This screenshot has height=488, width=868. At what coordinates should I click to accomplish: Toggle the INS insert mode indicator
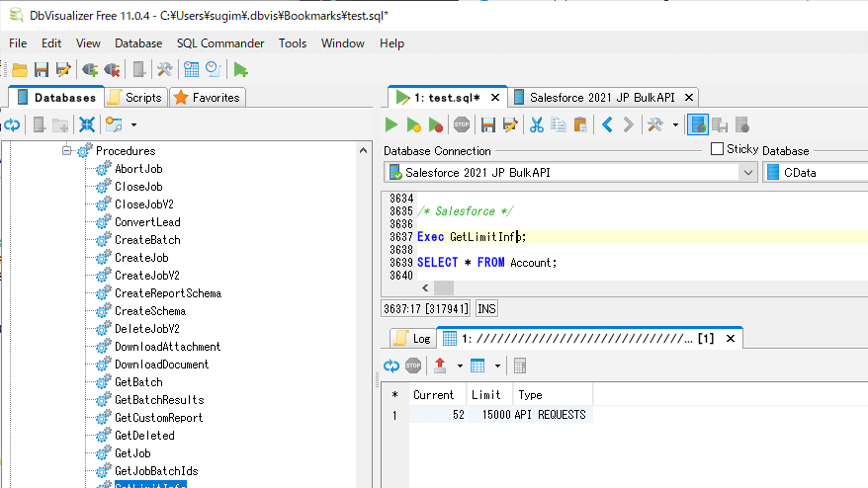click(486, 309)
